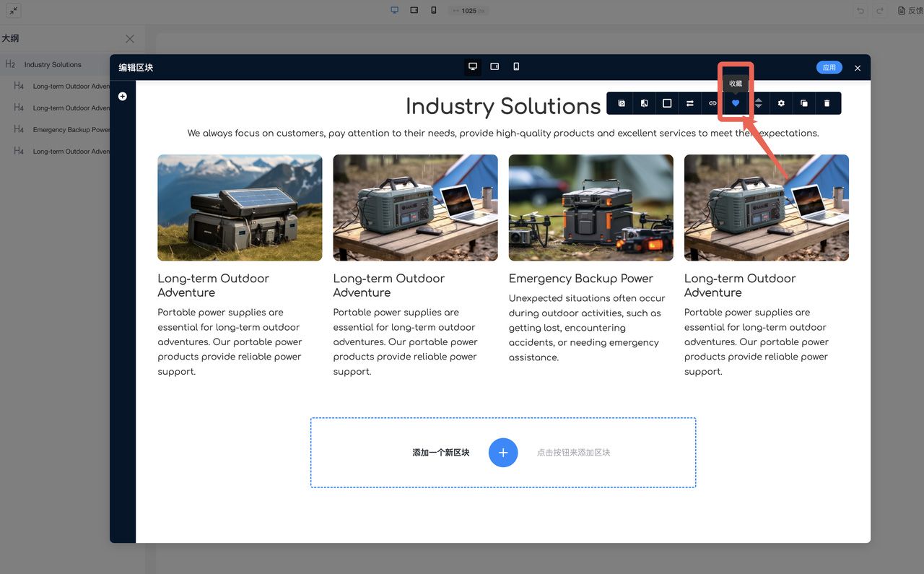Switch block editor to desktop preview
Image resolution: width=924 pixels, height=574 pixels.
tap(473, 66)
